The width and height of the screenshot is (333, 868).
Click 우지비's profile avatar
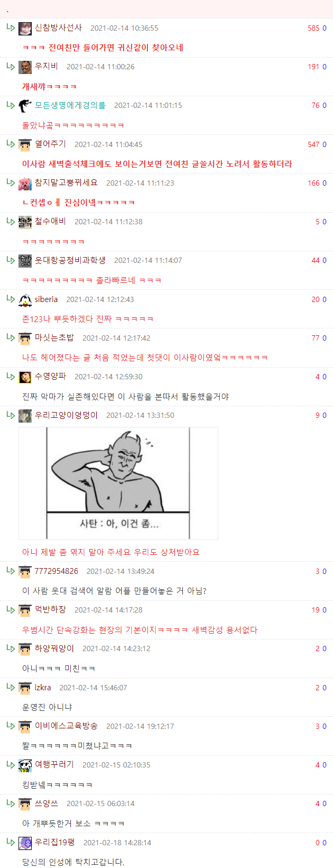click(25, 67)
